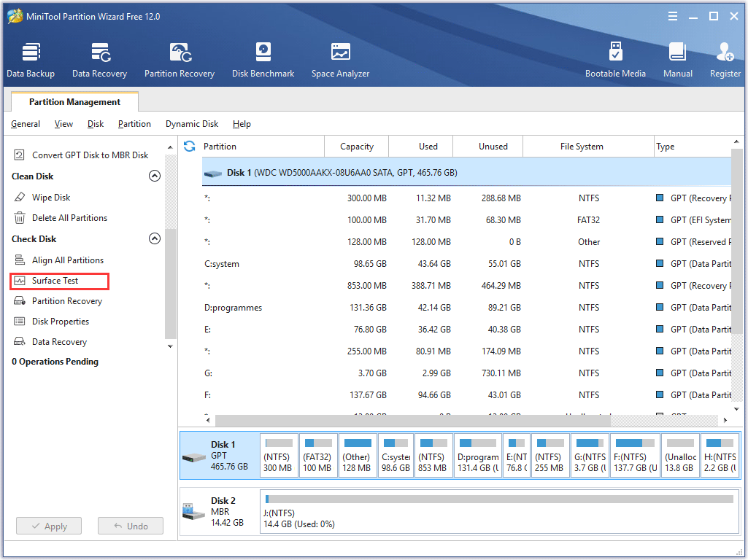Click the Type column header
The height and width of the screenshot is (560, 748).
tap(693, 147)
